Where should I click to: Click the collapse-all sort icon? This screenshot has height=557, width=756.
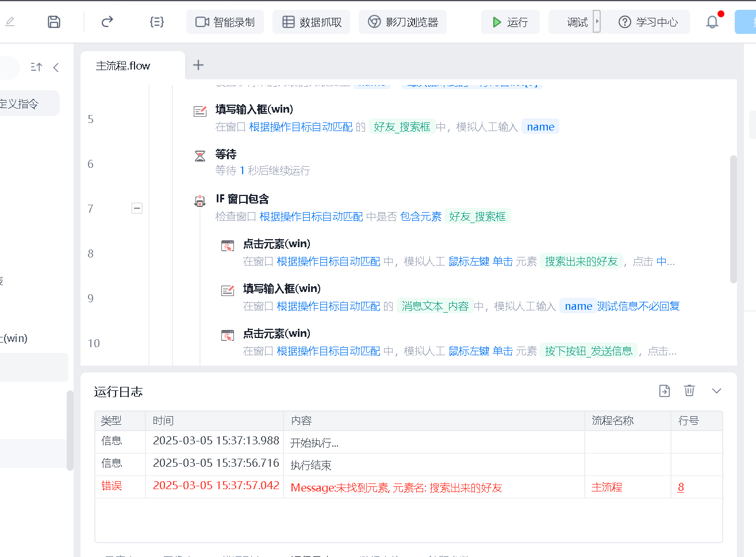(36, 67)
